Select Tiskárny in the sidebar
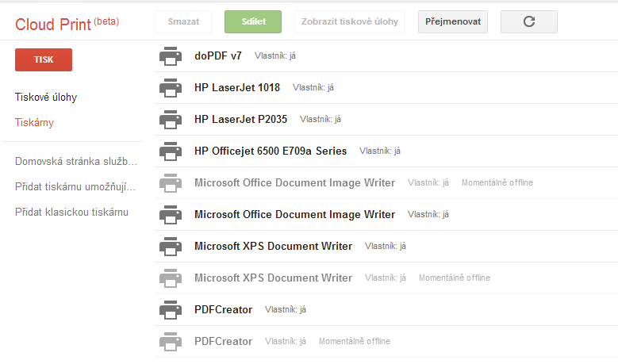The height and width of the screenshot is (364, 618). click(x=34, y=122)
